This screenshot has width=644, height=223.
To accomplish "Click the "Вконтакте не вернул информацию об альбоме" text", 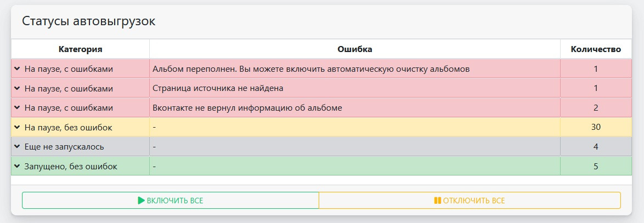I will click(247, 108).
